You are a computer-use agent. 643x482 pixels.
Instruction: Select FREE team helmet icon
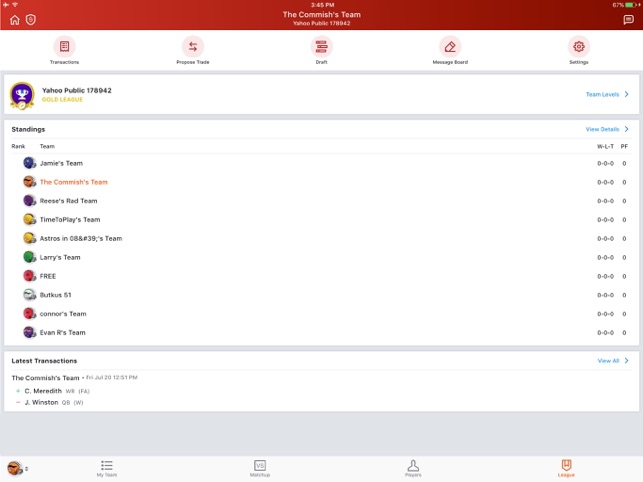(30, 276)
